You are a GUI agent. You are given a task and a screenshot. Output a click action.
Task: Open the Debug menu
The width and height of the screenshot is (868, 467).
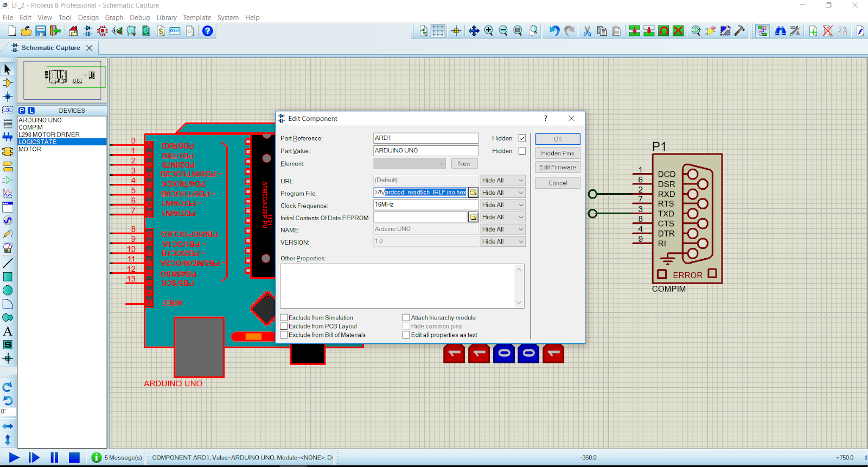[139, 17]
